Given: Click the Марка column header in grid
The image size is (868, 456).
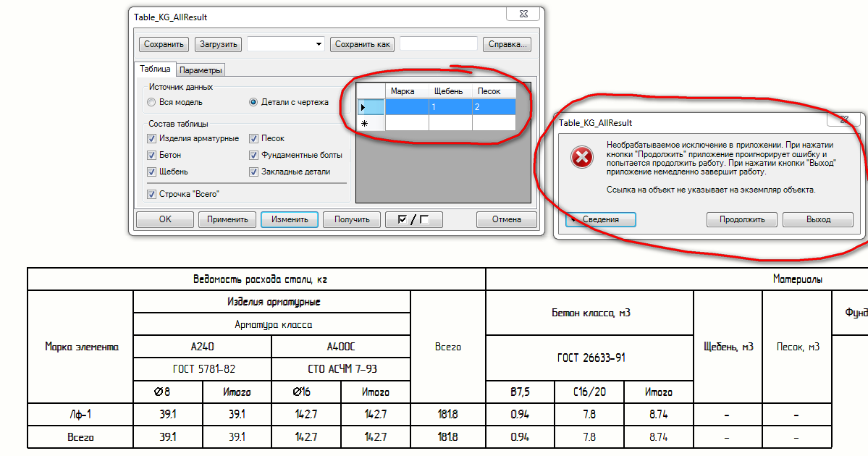Looking at the screenshot, I should (x=407, y=91).
